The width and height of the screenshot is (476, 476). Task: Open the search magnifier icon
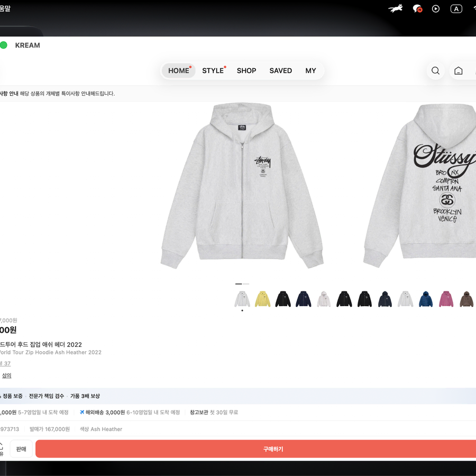click(x=435, y=71)
